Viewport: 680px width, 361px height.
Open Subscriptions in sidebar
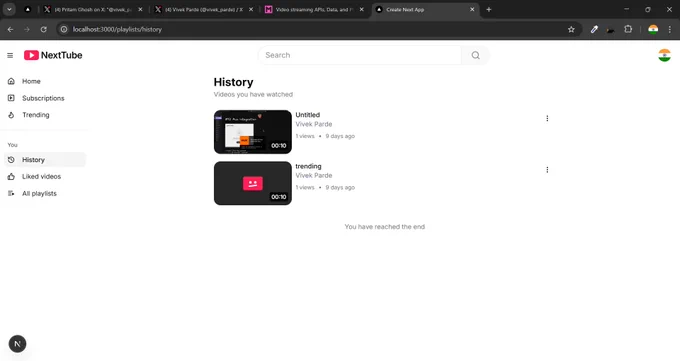(x=46, y=98)
